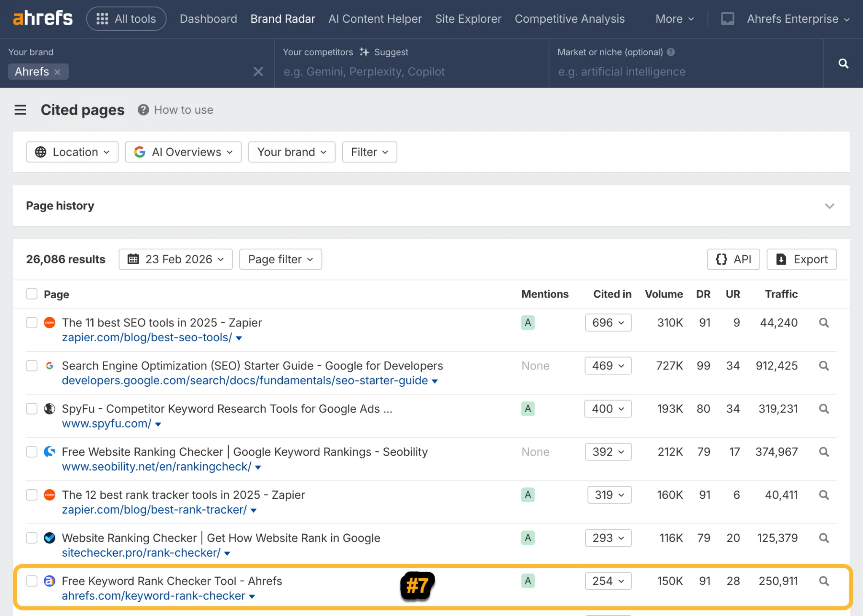Image resolution: width=863 pixels, height=616 pixels.
Task: Switch to Site Explorer
Action: click(468, 19)
